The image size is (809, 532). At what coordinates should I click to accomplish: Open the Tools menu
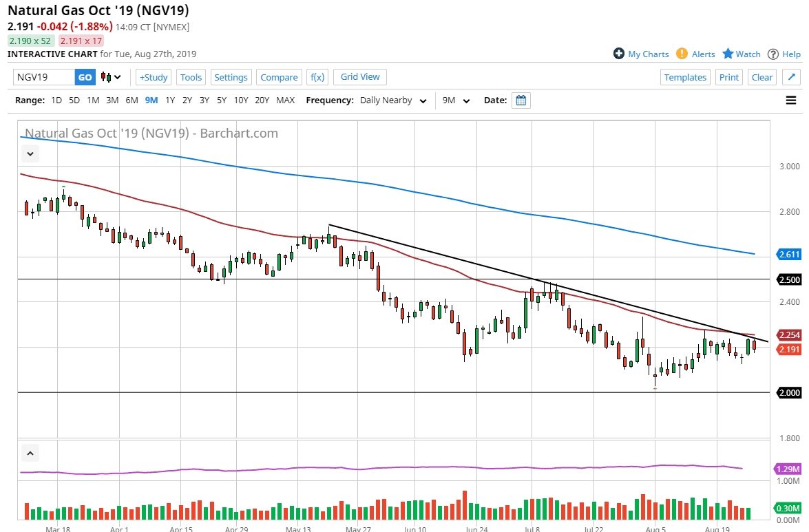coord(191,77)
